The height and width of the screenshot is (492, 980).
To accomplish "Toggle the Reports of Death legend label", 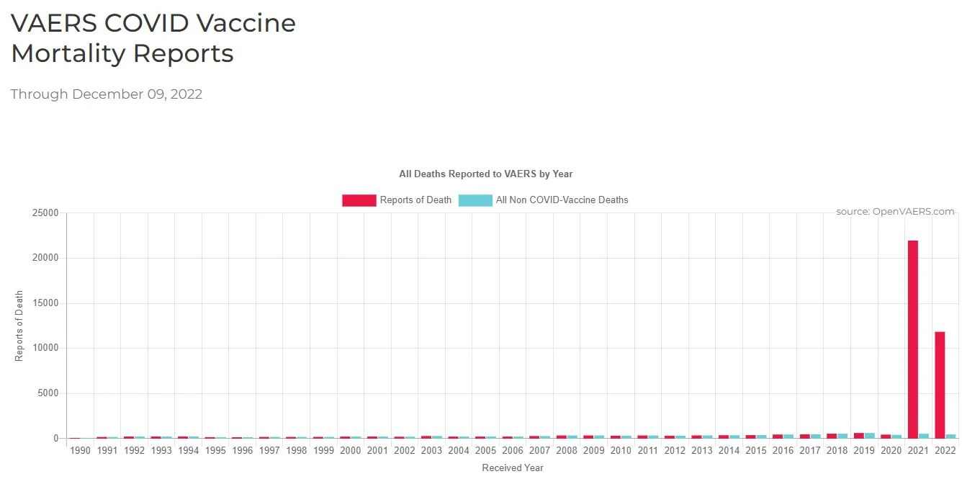I will tap(415, 200).
